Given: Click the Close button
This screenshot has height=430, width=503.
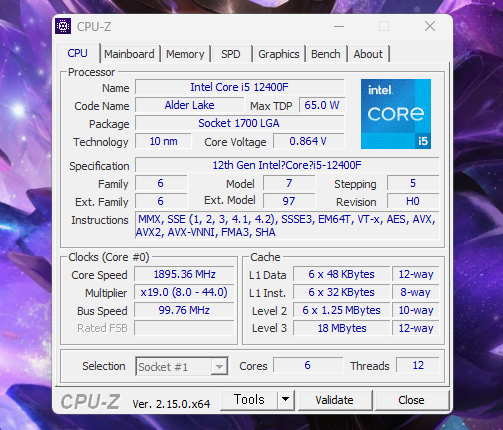Looking at the screenshot, I should click(x=411, y=400).
